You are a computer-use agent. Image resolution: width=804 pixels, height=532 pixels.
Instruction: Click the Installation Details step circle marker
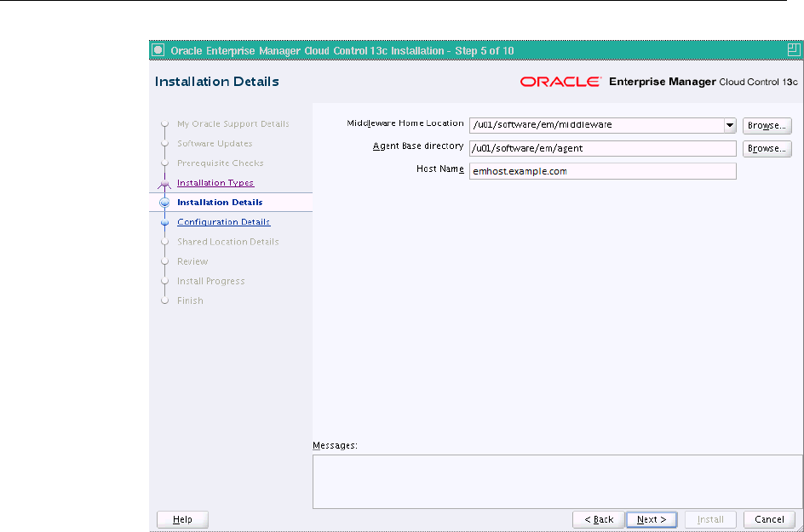(x=164, y=203)
